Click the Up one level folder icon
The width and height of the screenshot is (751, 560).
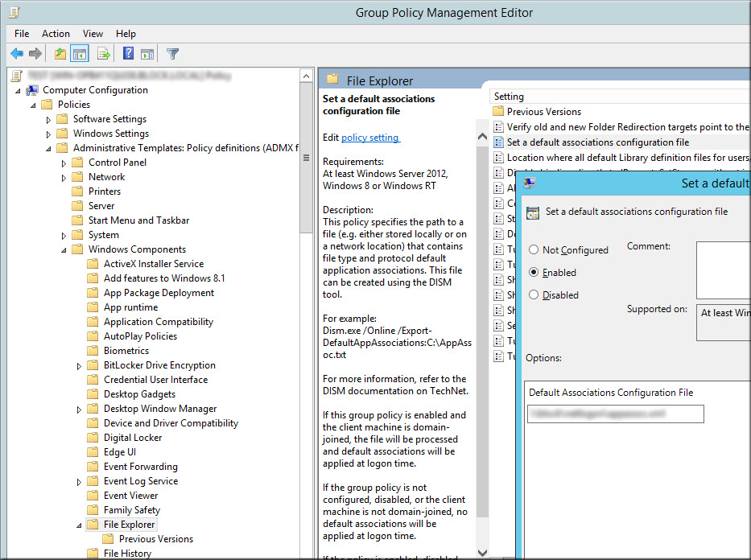60,54
